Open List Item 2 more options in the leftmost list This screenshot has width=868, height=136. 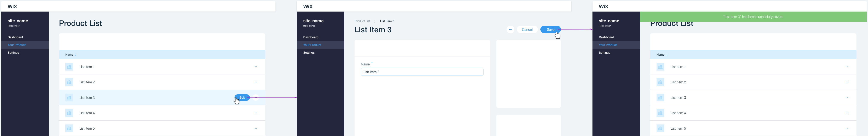pos(255,82)
